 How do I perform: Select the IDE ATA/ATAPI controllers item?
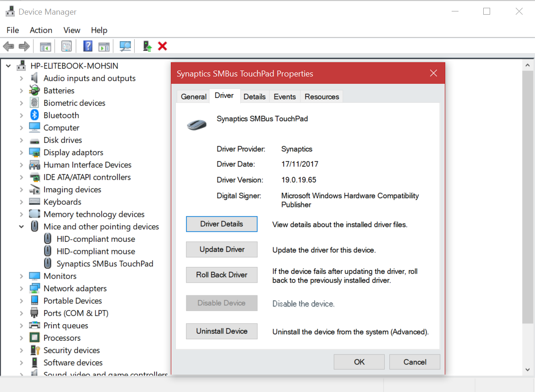(x=87, y=177)
